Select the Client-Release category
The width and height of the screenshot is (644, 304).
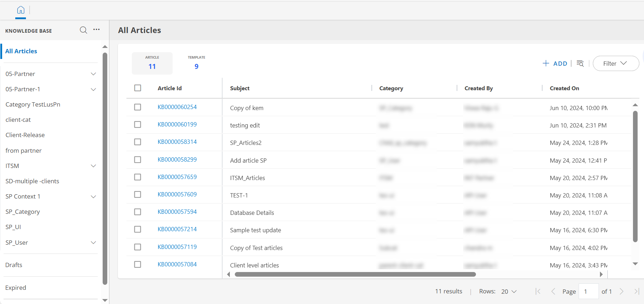coord(25,135)
